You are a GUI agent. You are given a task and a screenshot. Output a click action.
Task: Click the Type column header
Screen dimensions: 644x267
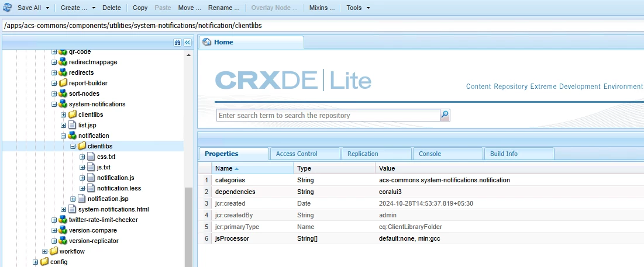tap(335, 168)
